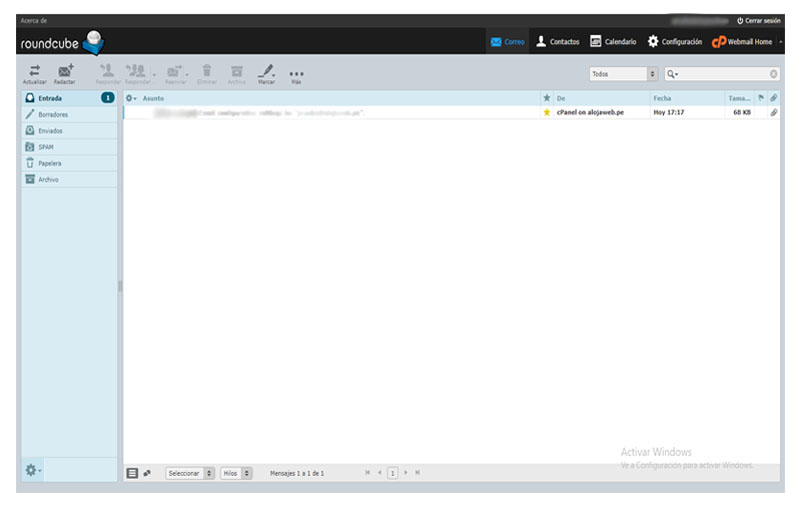Clear the search with reset icon
This screenshot has width=800, height=505.
point(773,74)
